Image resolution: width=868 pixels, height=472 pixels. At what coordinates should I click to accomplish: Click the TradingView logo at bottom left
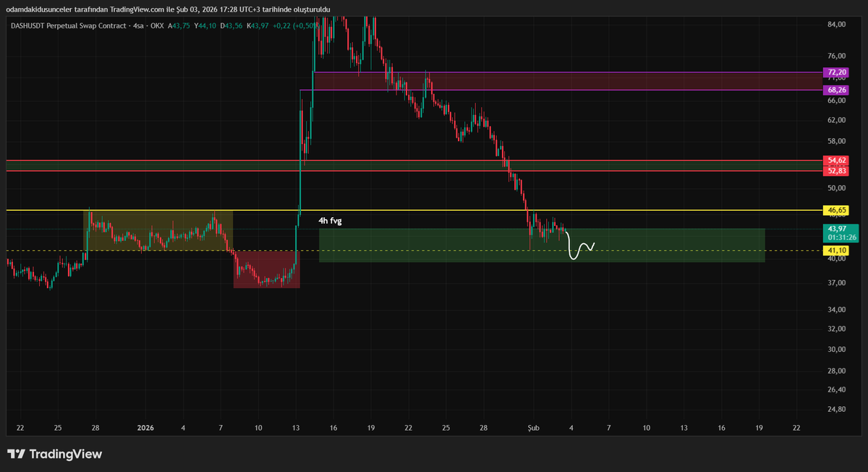click(x=54, y=454)
